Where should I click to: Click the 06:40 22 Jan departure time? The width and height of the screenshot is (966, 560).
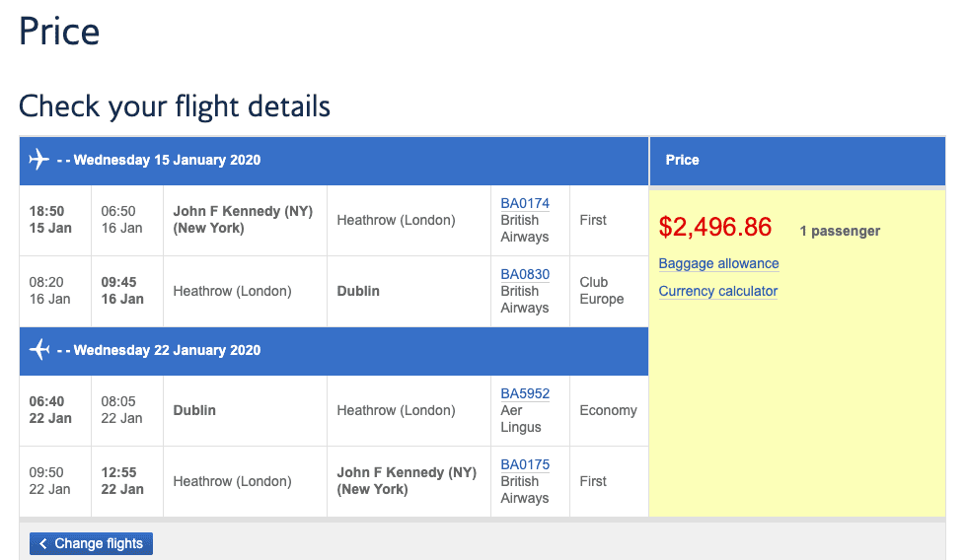50,410
